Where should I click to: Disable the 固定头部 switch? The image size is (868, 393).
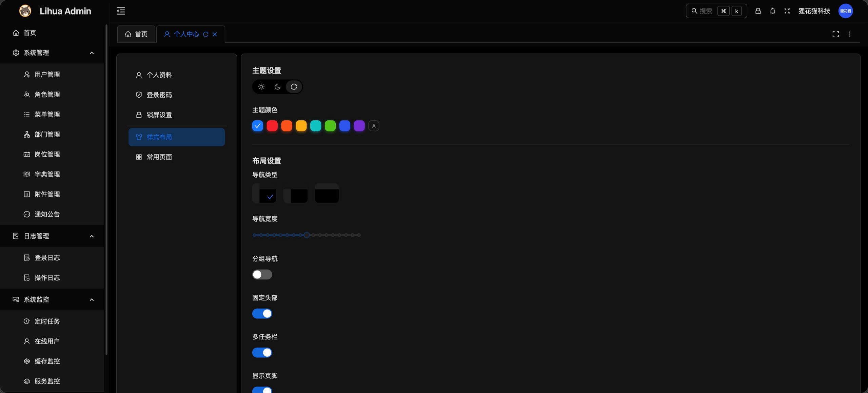[262, 314]
